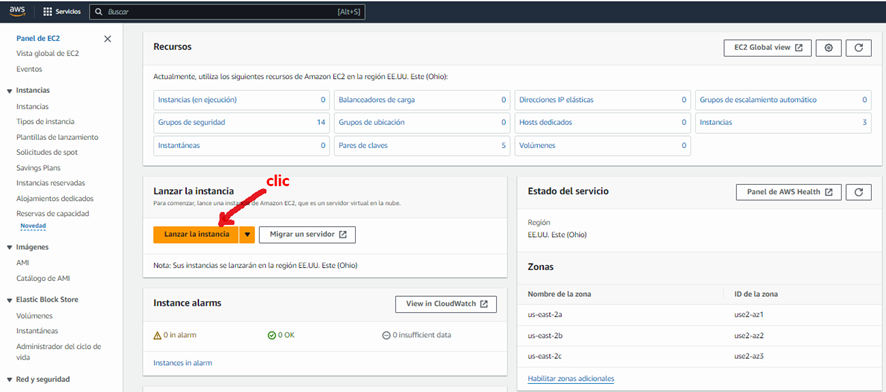Open the dropdown arrow beside Lanzar la instancia
Screen dimensions: 886x392
point(247,234)
